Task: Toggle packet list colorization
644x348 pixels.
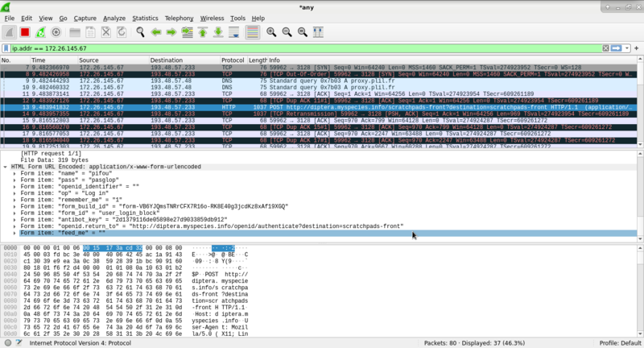Action: 252,32
